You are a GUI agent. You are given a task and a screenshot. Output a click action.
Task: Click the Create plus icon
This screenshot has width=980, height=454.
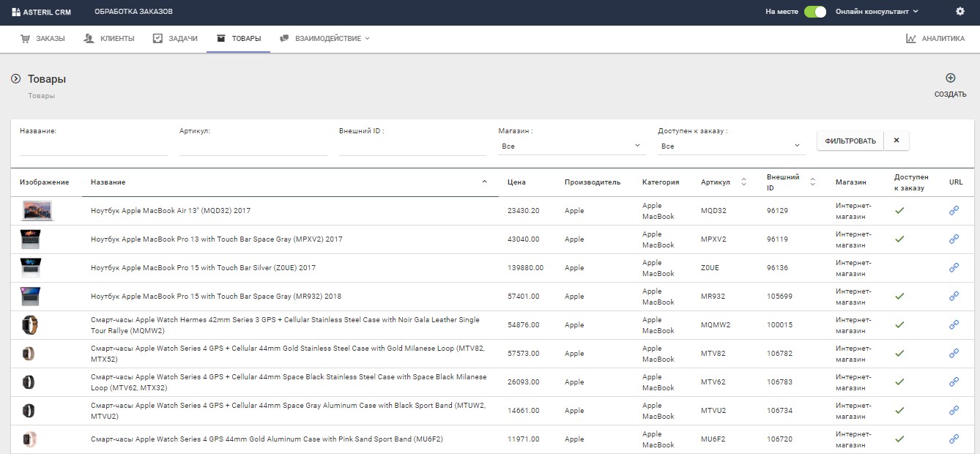pyautogui.click(x=950, y=78)
